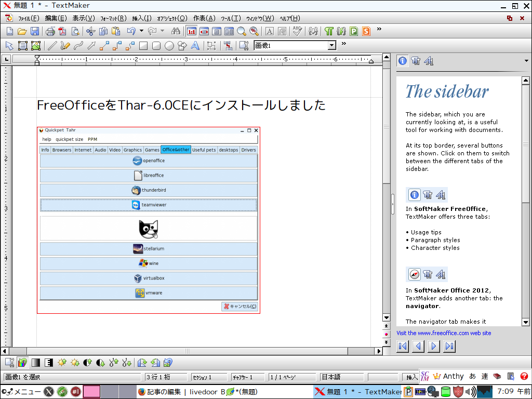Toggle field names display with braces icon
Viewport: 532px width, 399px height.
tap(341, 32)
